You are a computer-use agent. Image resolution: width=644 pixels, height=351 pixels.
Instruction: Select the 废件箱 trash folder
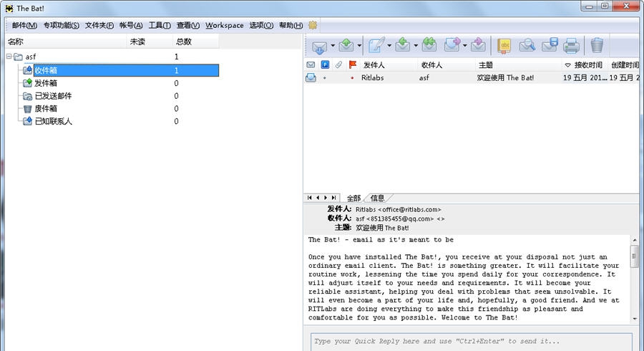tap(46, 109)
